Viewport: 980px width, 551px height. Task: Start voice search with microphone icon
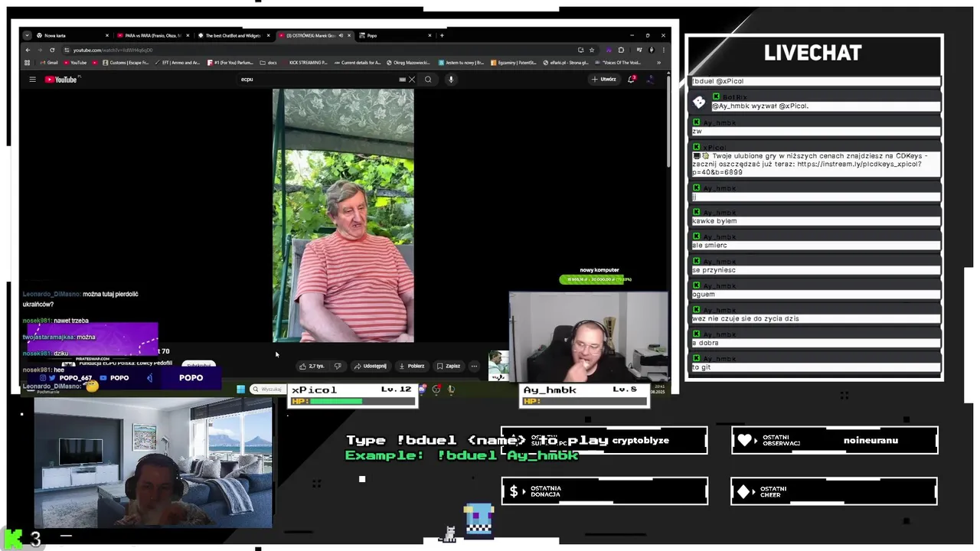(451, 80)
